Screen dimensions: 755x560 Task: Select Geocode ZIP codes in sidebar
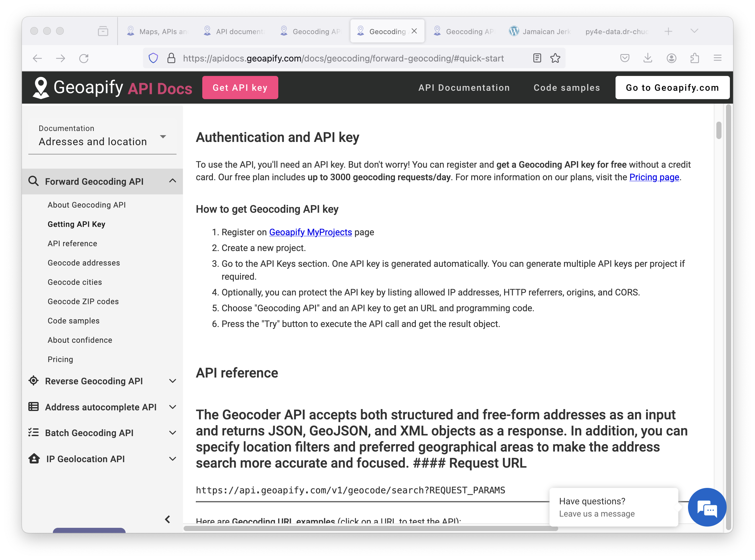click(83, 301)
